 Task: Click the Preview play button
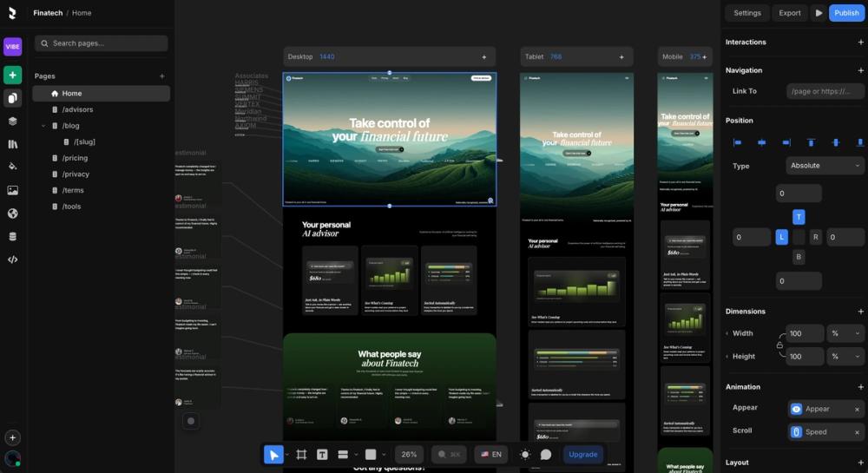pyautogui.click(x=819, y=13)
